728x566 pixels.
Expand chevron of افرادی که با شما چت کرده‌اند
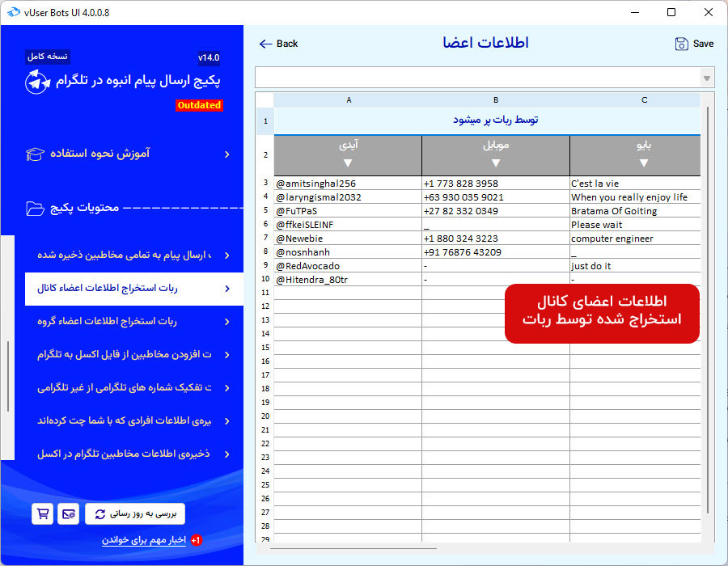[227, 421]
